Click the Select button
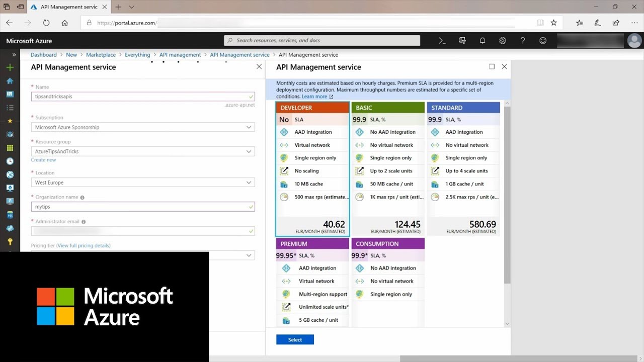Screen dimensions: 644x362 pyautogui.click(x=295, y=340)
